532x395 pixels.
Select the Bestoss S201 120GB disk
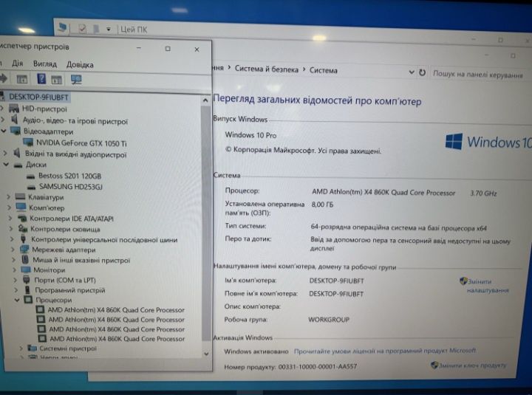point(70,176)
